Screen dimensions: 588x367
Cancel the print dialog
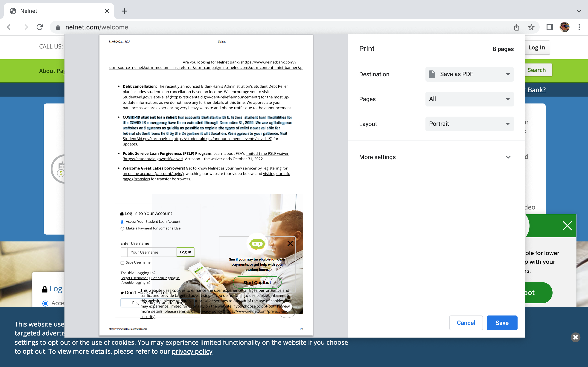point(466,323)
